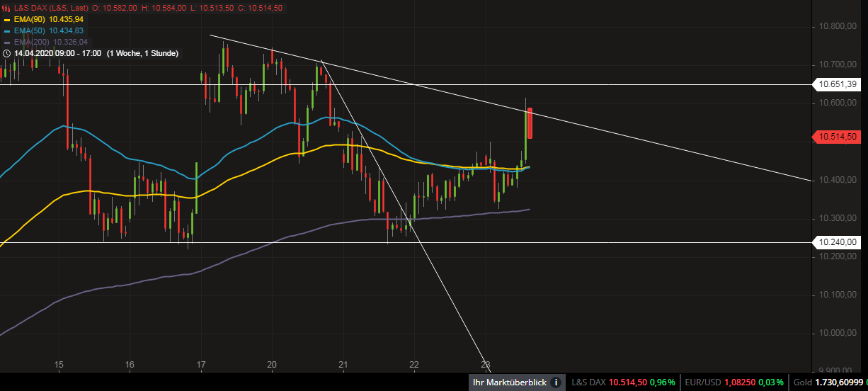Click the EMA(200) 10.326,04 indicator label
Screen dimensions: 868x391
coord(51,42)
